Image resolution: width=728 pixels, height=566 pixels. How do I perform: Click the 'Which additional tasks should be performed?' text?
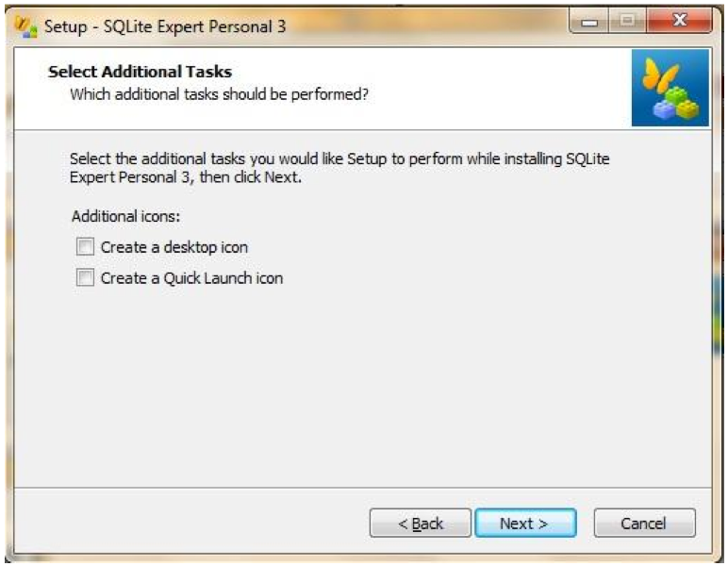click(219, 94)
